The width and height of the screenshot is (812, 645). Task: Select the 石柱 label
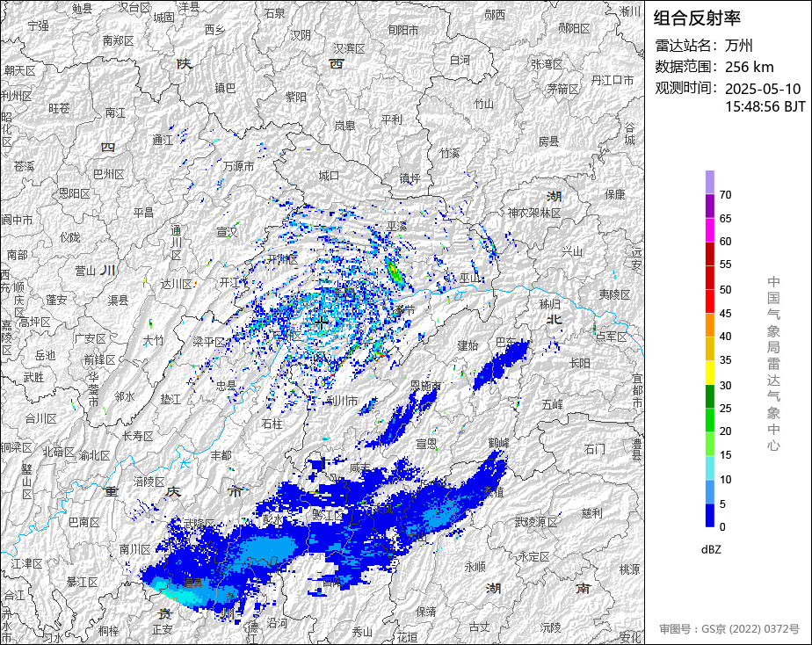[272, 424]
